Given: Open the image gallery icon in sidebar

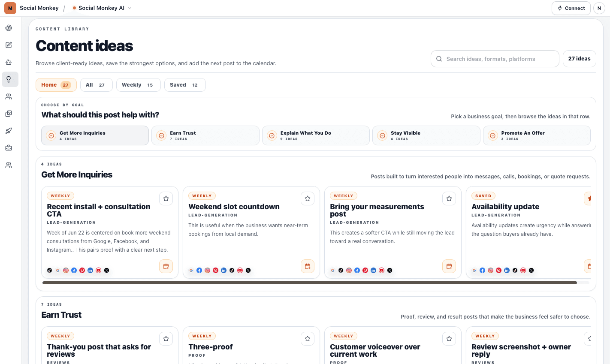Looking at the screenshot, I should click(9, 114).
